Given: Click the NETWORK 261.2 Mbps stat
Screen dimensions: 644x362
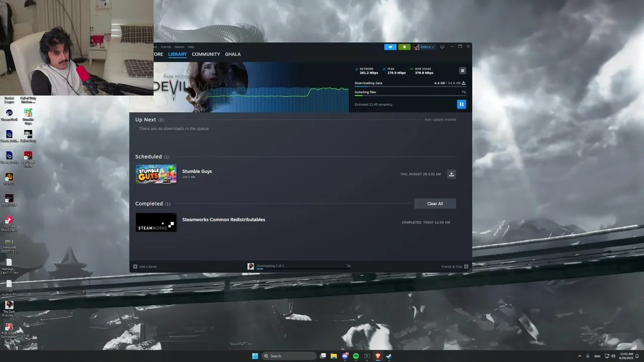Looking at the screenshot, I should pos(366,71).
